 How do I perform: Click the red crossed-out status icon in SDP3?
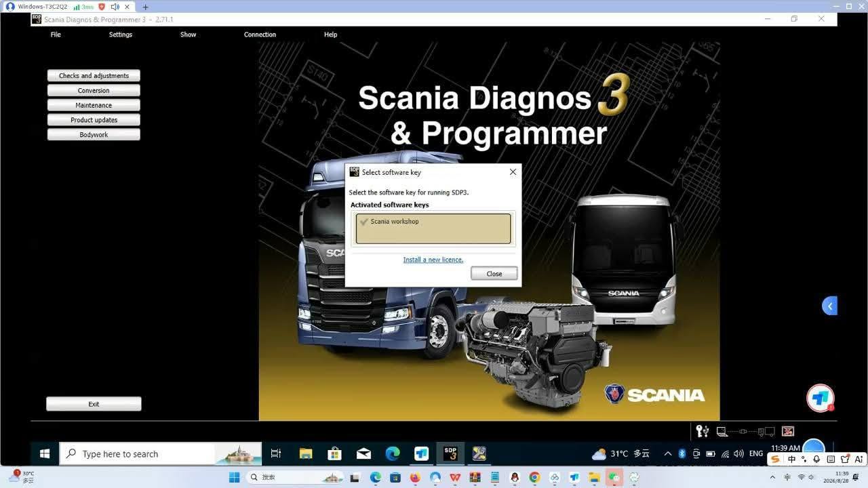coord(788,431)
